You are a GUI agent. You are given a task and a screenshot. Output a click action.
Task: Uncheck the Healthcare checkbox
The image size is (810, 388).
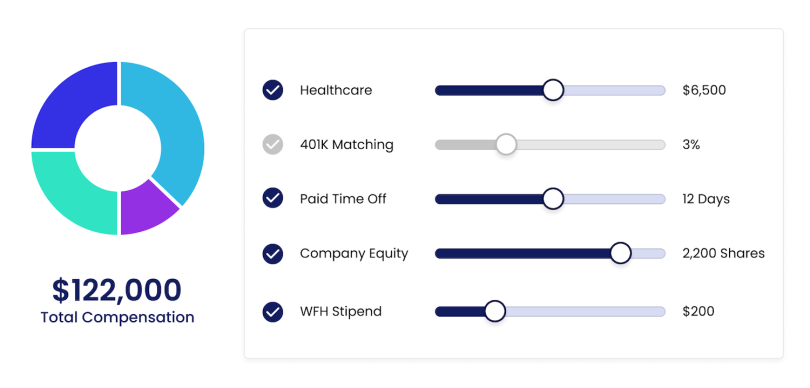(x=273, y=90)
